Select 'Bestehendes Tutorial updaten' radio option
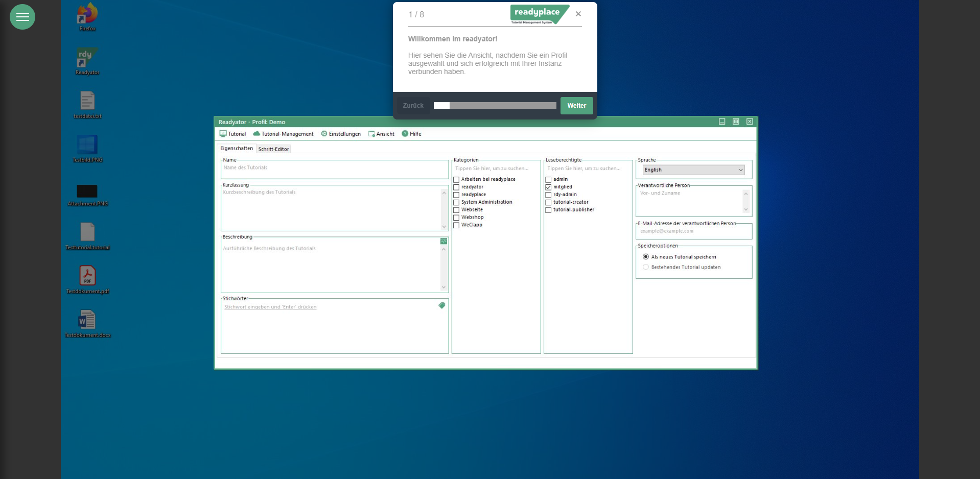Viewport: 980px width, 479px height. pos(646,267)
